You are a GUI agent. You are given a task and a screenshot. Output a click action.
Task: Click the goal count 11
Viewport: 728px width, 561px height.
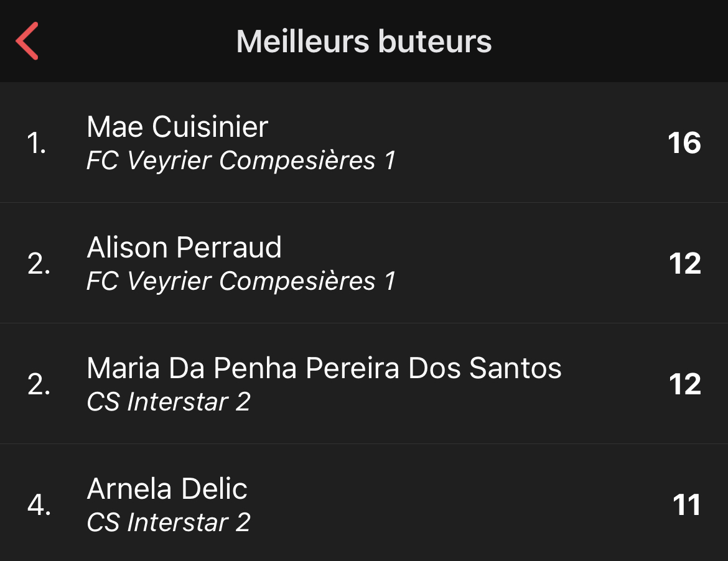tap(686, 505)
